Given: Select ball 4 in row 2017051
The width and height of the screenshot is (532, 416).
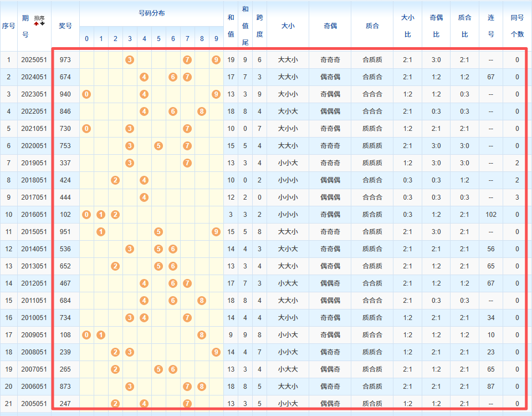Looking at the screenshot, I should (144, 197).
